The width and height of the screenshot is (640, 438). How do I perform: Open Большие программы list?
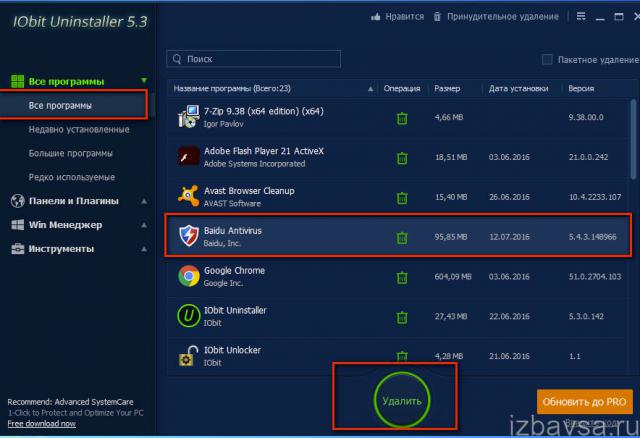pos(71,153)
